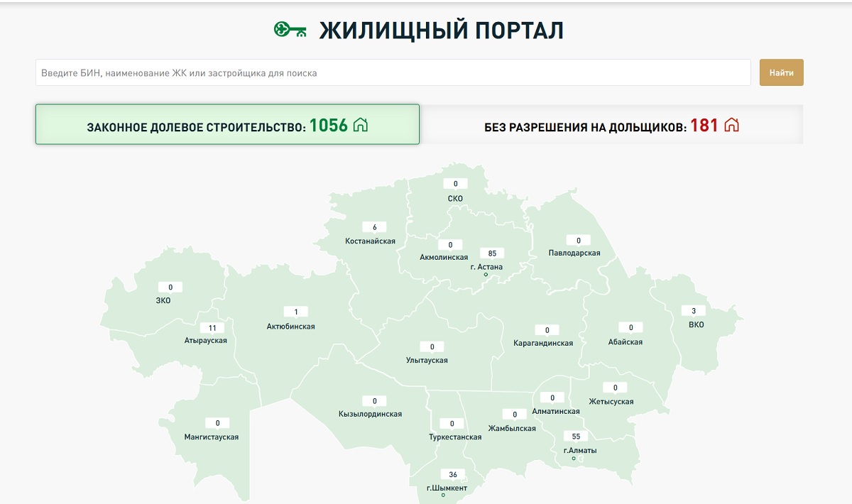The image size is (852, 504).
Task: Select Костанайская region count badge 6
Action: 374,228
